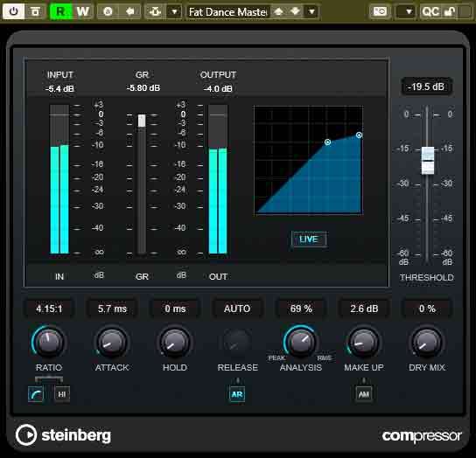Screen dimensions: 476x458
Task: Load next preset with down arrow
Action: pyautogui.click(x=295, y=11)
